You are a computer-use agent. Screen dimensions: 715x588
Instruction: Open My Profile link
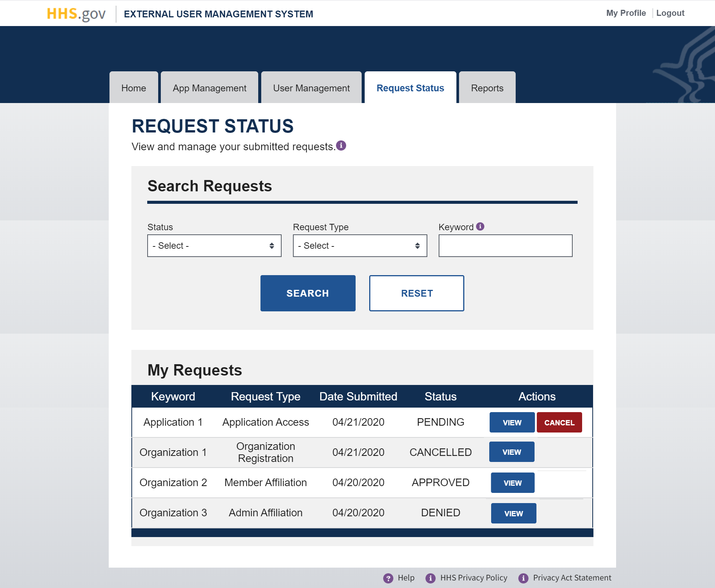626,12
